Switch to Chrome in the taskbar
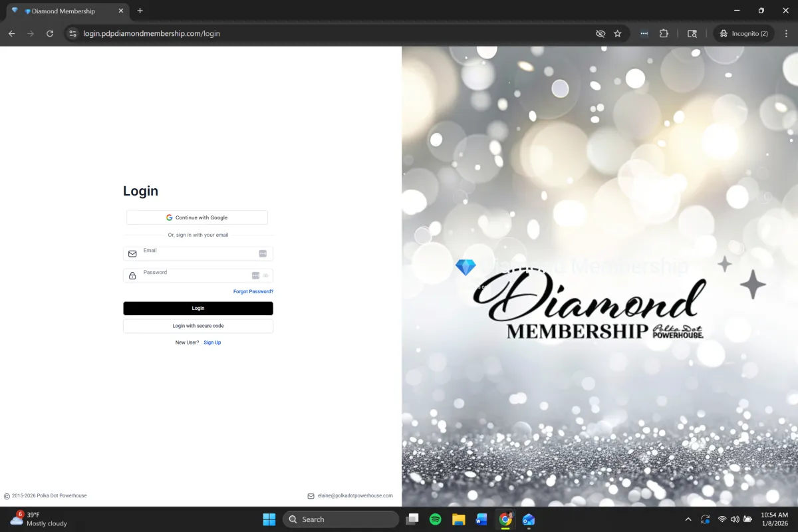 [x=505, y=519]
